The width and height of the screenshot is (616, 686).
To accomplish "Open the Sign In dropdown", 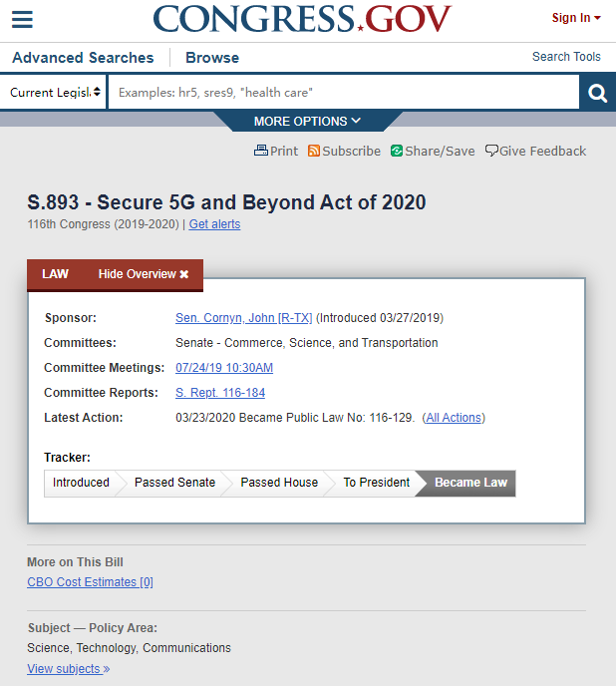I will click(x=576, y=18).
